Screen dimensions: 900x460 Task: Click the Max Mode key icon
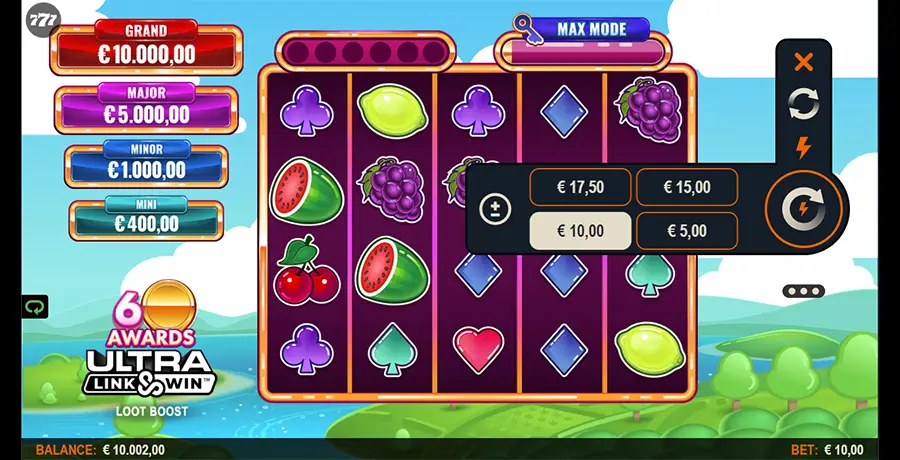pyautogui.click(x=528, y=29)
